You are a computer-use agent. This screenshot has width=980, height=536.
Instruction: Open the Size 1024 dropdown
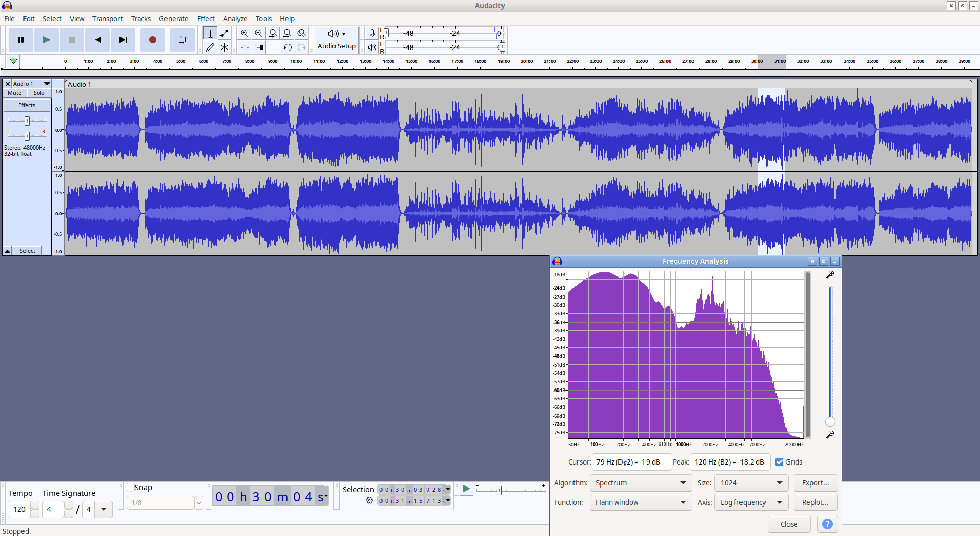752,483
